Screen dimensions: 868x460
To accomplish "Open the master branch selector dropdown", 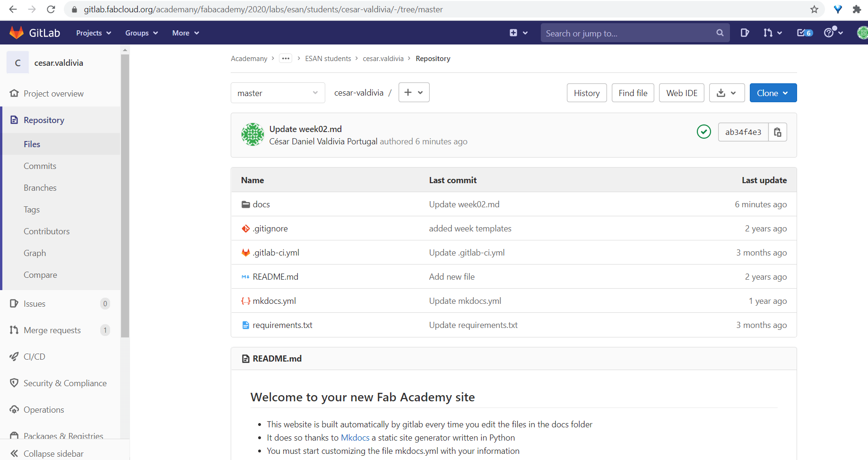I will tap(278, 93).
